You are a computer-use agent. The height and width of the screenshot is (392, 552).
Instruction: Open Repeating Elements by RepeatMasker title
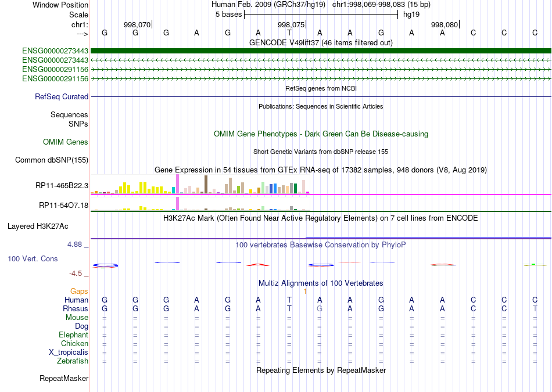click(321, 370)
